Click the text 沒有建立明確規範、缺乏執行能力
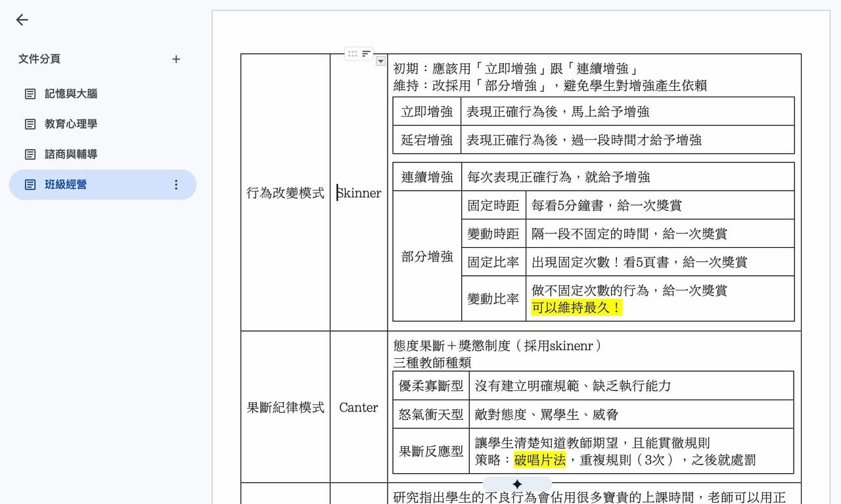This screenshot has height=504, width=841. coord(573,386)
